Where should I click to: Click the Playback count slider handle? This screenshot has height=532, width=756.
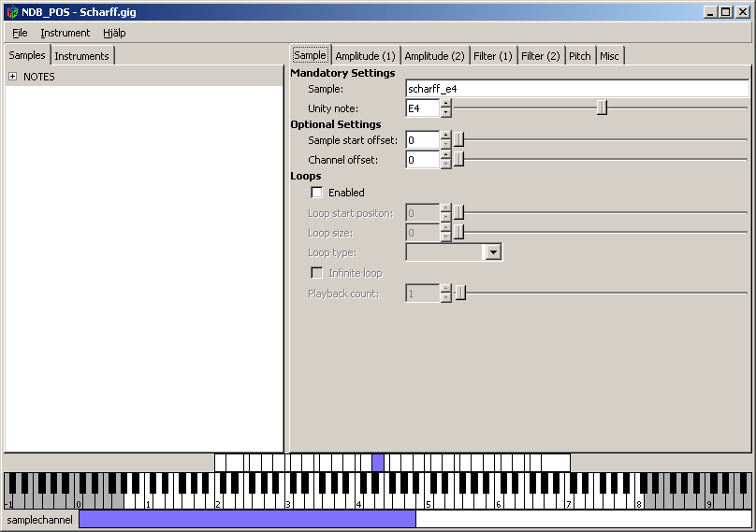(x=460, y=293)
